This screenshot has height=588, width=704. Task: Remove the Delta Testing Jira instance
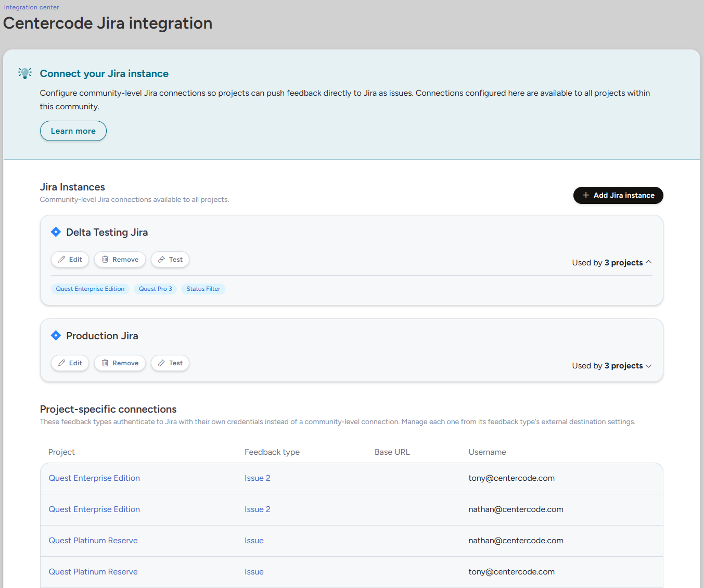(120, 260)
